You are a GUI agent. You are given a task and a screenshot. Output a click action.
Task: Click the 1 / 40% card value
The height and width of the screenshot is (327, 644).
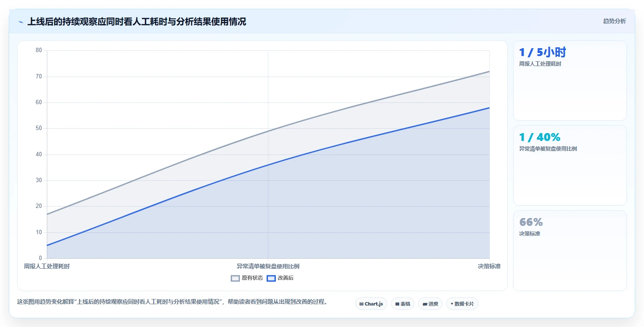(x=539, y=137)
